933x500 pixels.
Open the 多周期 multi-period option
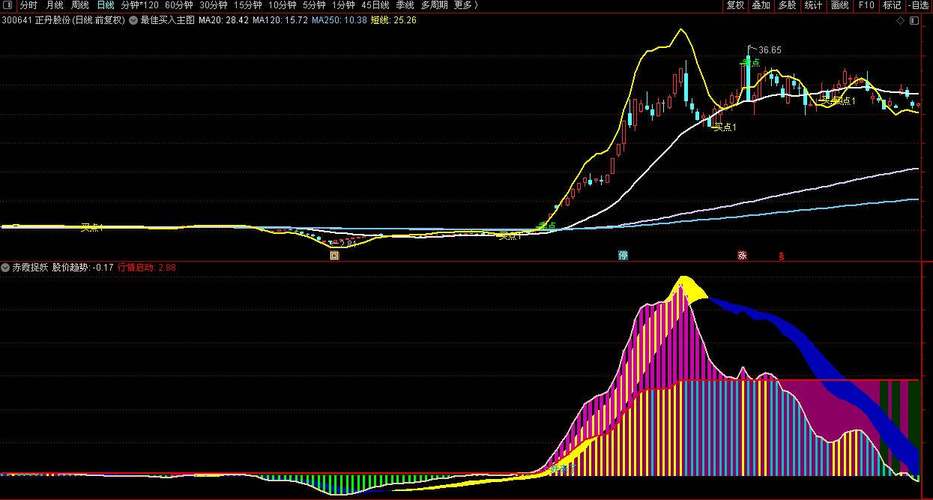tap(433, 5)
